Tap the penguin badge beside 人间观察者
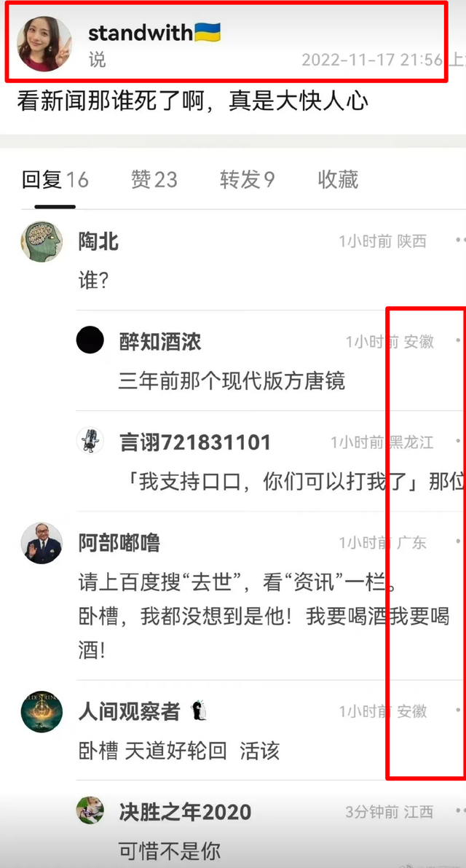Screen dimensions: 466x868 coord(198,711)
